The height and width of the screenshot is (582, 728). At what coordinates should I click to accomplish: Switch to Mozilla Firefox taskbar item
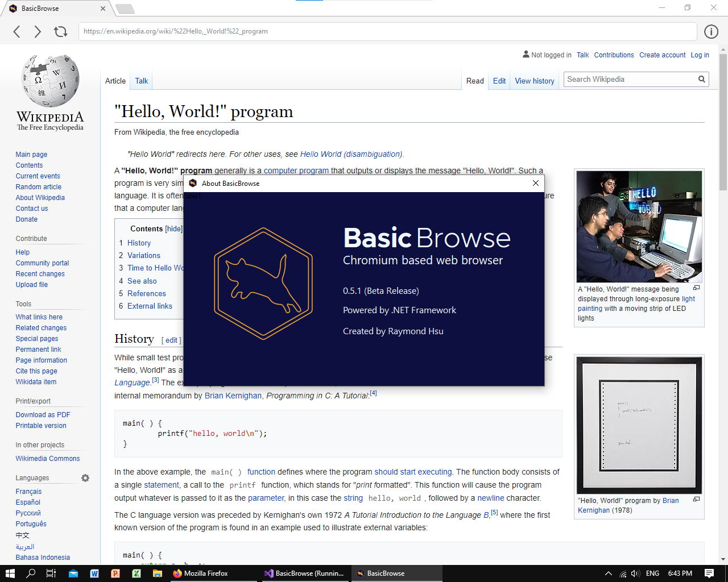click(213, 573)
